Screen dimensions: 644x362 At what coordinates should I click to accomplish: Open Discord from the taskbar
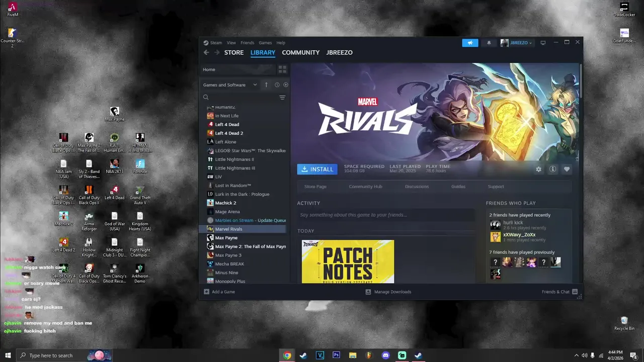[385, 355]
